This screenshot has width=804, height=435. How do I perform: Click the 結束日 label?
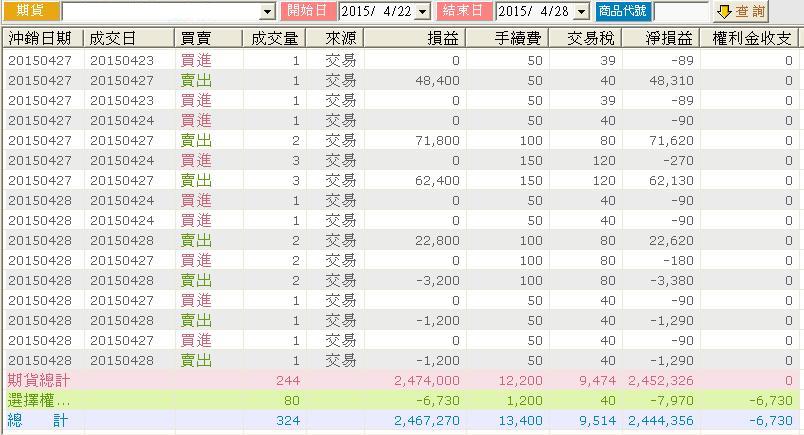(x=465, y=11)
